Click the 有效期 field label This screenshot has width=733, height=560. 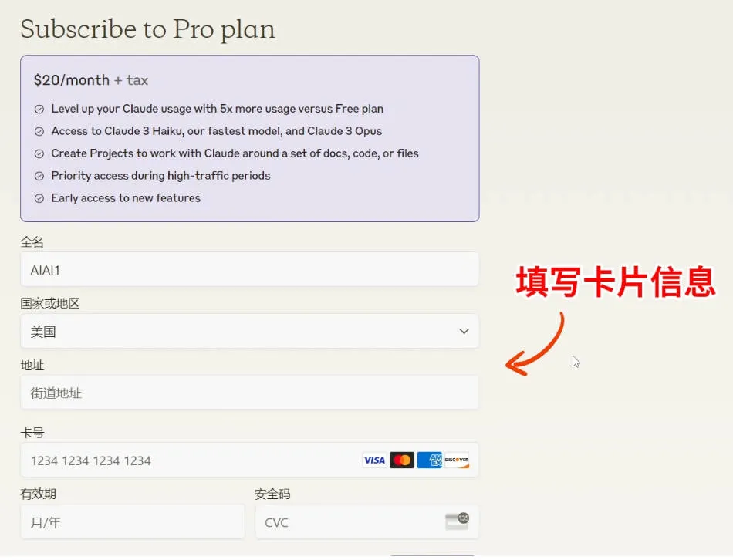(39, 494)
